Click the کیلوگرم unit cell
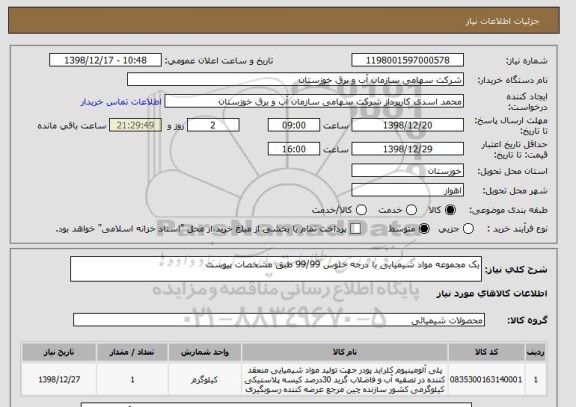Viewport: 576px width, 407px height. 205,379
